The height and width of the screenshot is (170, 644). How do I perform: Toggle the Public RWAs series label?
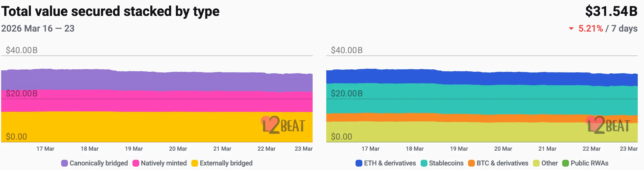(x=589, y=163)
